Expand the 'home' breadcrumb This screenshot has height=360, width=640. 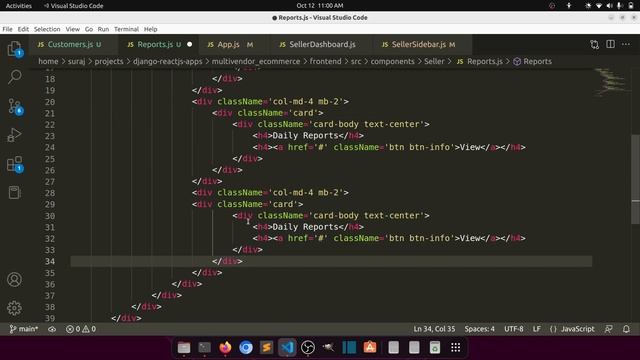pyautogui.click(x=48, y=61)
